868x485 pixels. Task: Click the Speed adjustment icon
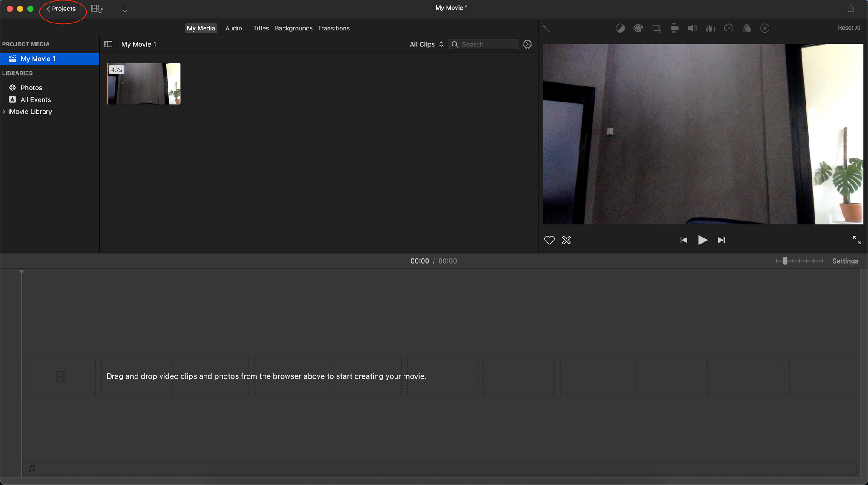tap(729, 28)
